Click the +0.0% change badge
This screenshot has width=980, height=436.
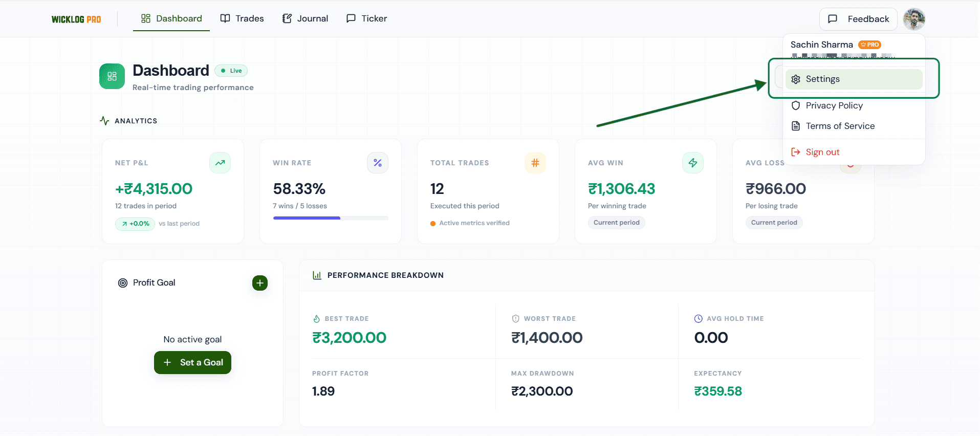click(135, 224)
